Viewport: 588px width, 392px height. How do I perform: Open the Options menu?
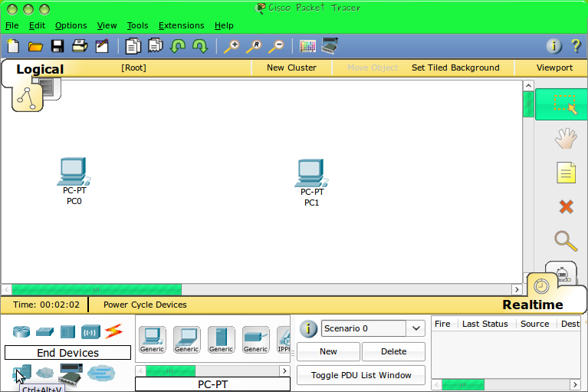[71, 25]
